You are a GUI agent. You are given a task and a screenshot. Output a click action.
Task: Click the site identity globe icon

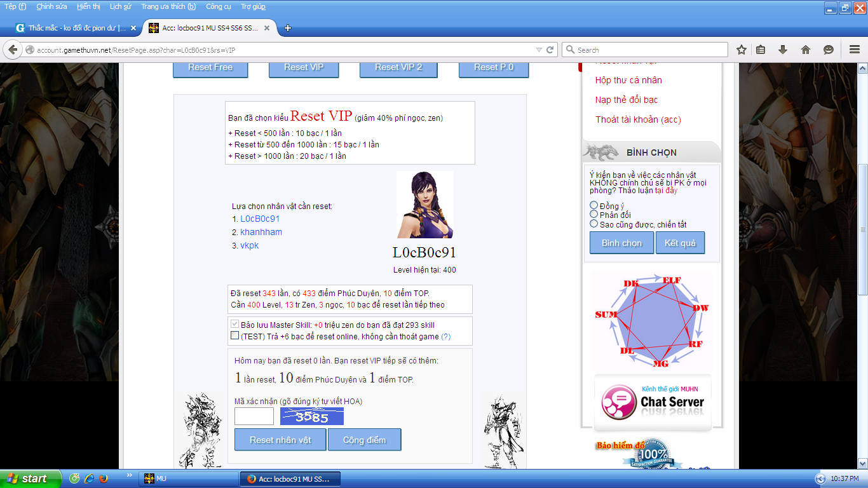pos(30,50)
